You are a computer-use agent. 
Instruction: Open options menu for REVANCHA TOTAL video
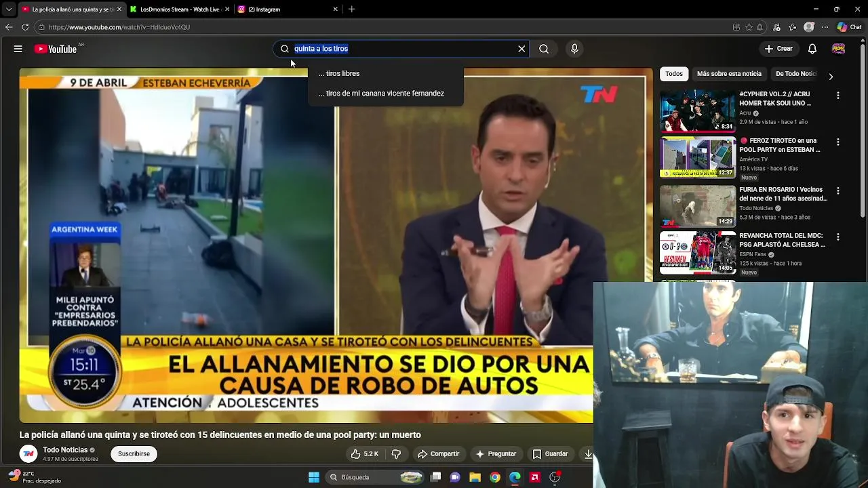(x=838, y=237)
